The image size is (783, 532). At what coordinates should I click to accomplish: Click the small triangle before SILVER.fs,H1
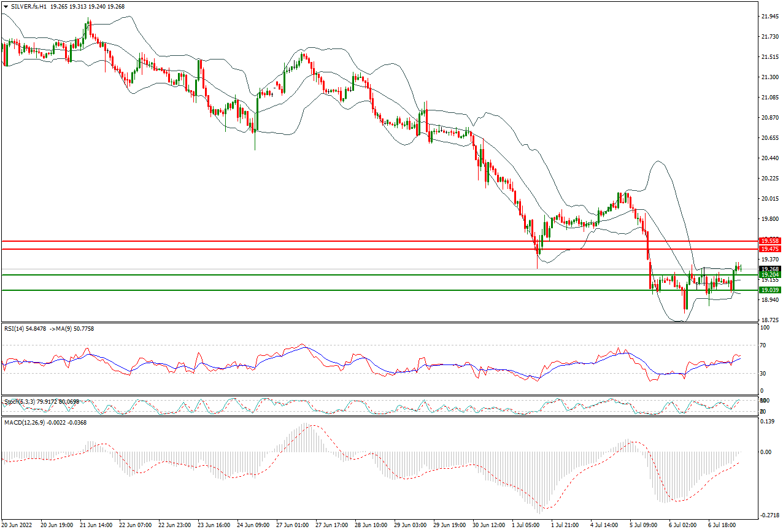(6, 6)
